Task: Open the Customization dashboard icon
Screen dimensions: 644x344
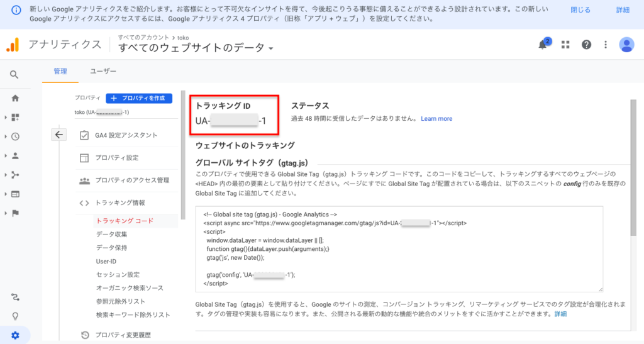Action: 15,118
